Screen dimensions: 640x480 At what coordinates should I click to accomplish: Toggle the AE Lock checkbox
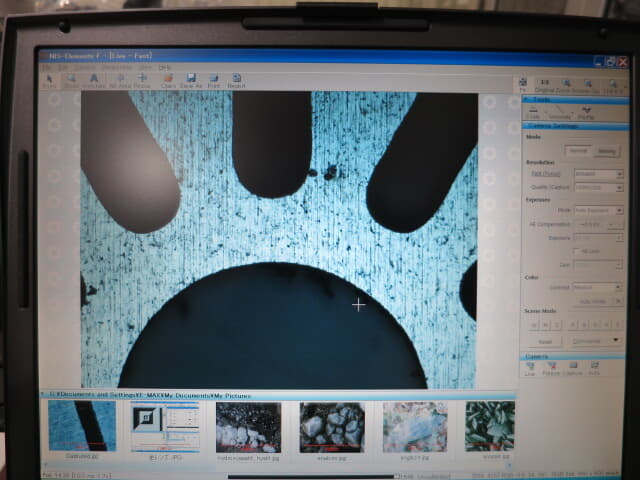click(576, 251)
